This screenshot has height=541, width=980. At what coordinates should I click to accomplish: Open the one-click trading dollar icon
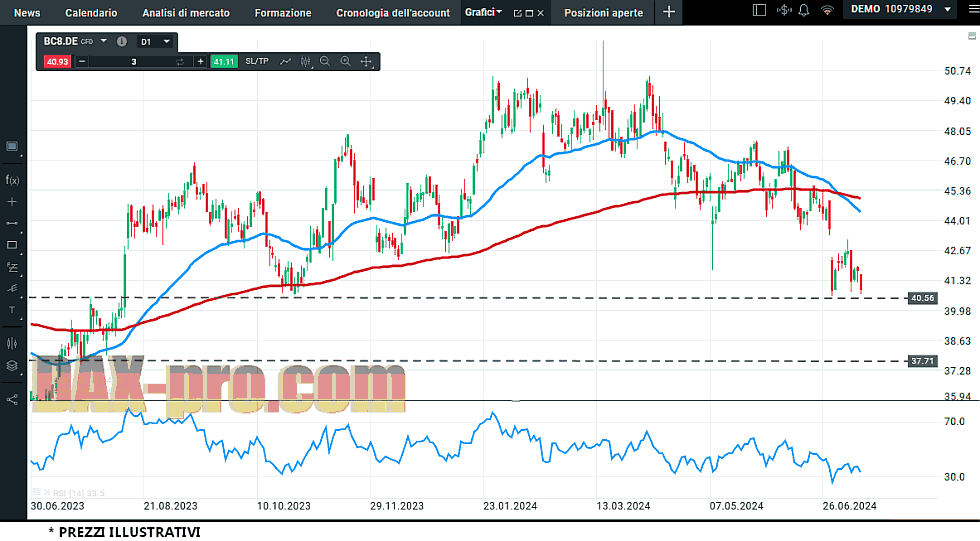tap(784, 10)
